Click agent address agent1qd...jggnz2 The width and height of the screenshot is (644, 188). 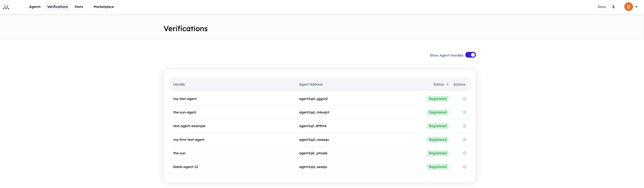[313, 99]
